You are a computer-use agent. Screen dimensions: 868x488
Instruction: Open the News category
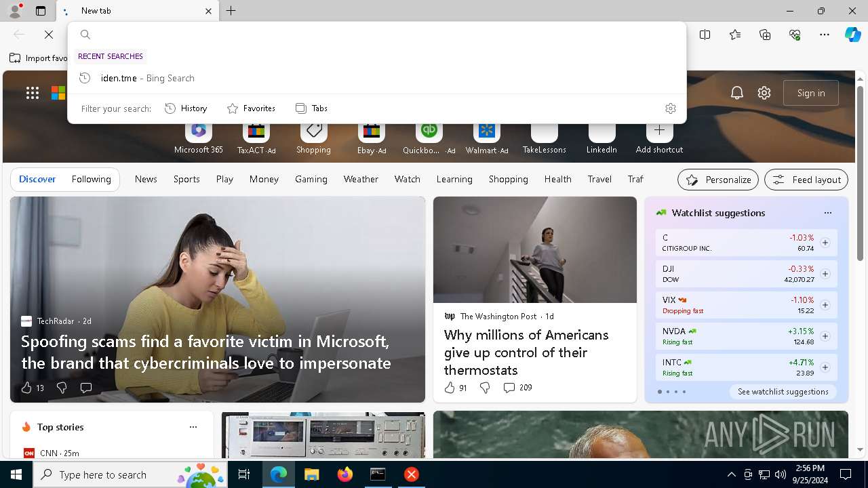146,179
